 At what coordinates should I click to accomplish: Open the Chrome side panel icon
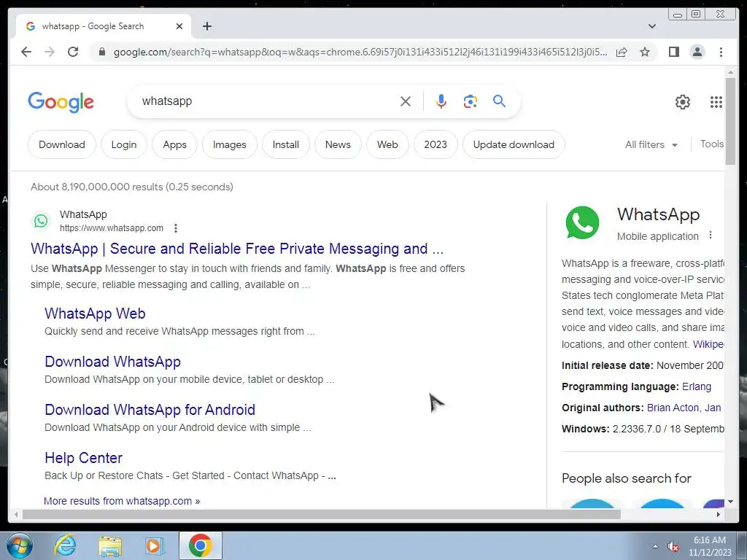click(x=673, y=52)
